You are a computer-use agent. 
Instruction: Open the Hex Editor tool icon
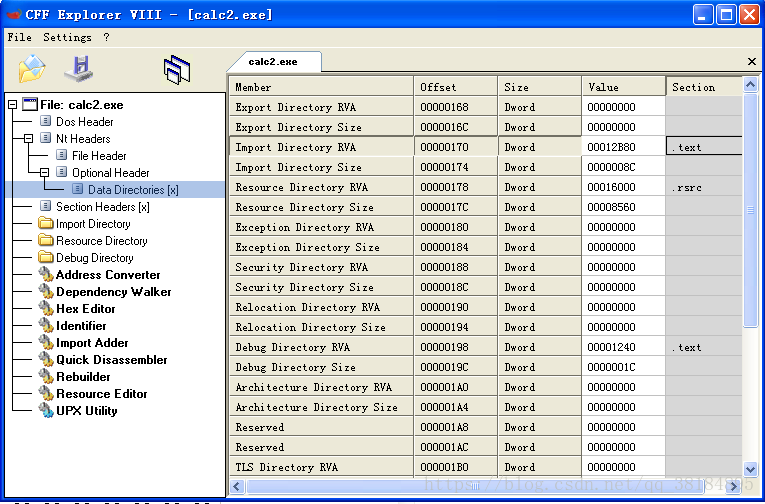pyautogui.click(x=46, y=309)
